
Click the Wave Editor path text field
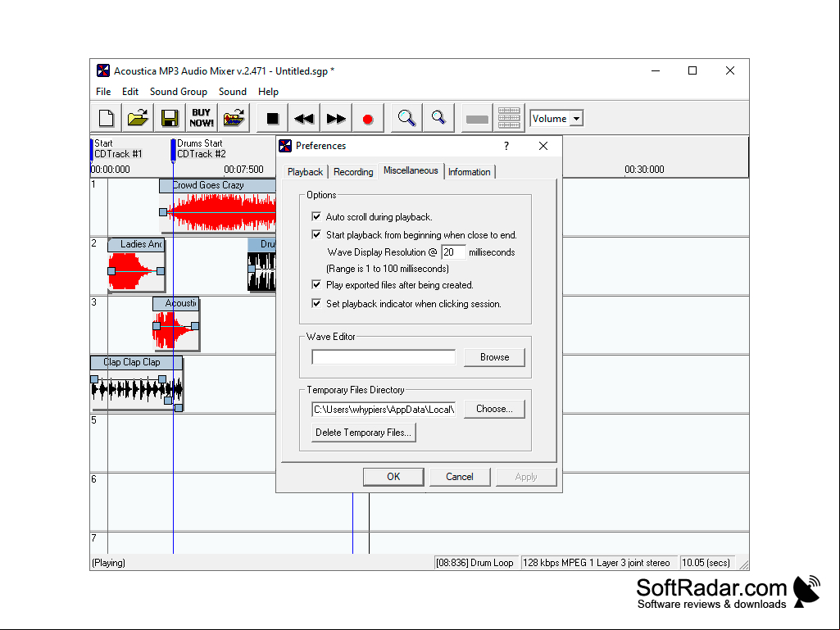click(x=384, y=357)
